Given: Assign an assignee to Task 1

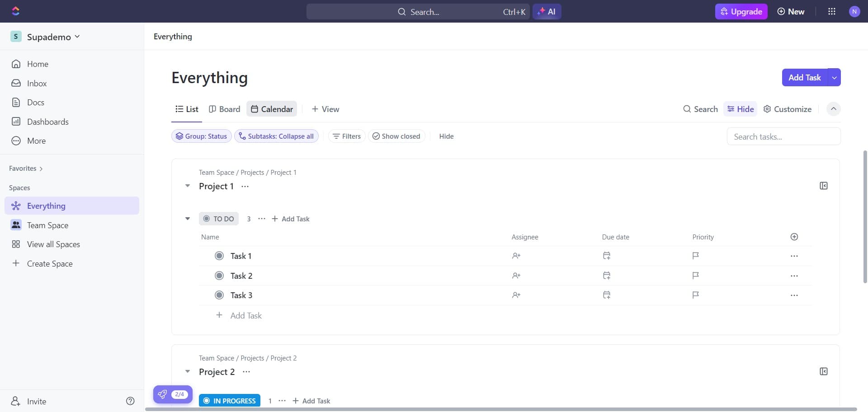Looking at the screenshot, I should click(516, 256).
